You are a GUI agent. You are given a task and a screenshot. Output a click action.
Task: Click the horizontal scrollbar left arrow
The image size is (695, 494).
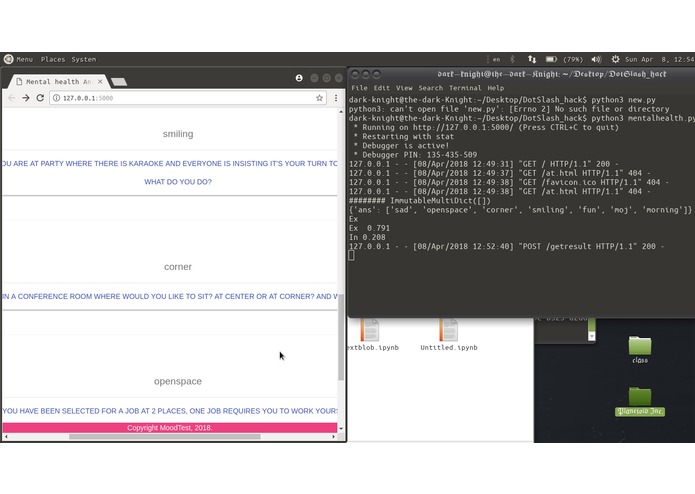pos(6,437)
